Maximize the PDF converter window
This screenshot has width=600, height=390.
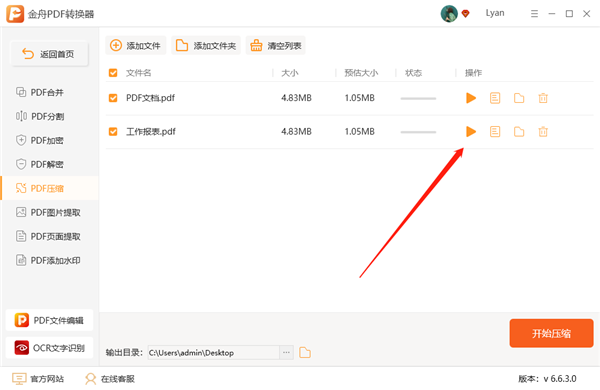[x=569, y=14]
